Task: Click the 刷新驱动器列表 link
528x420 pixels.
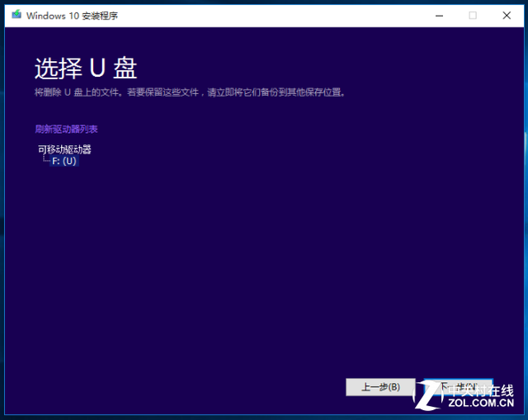Action: (66, 129)
